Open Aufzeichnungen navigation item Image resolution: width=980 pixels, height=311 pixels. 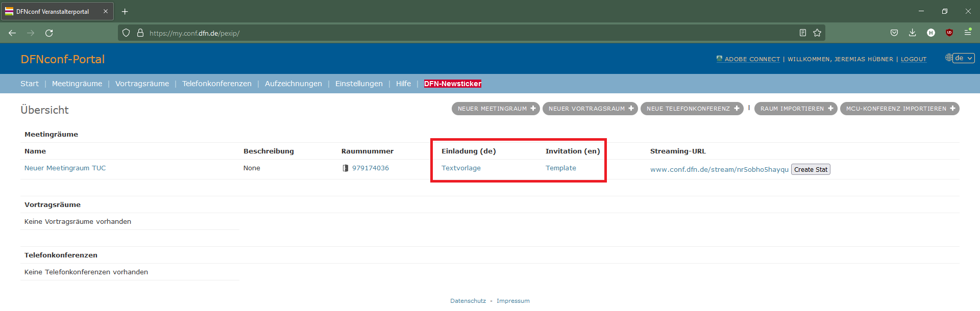(x=293, y=84)
